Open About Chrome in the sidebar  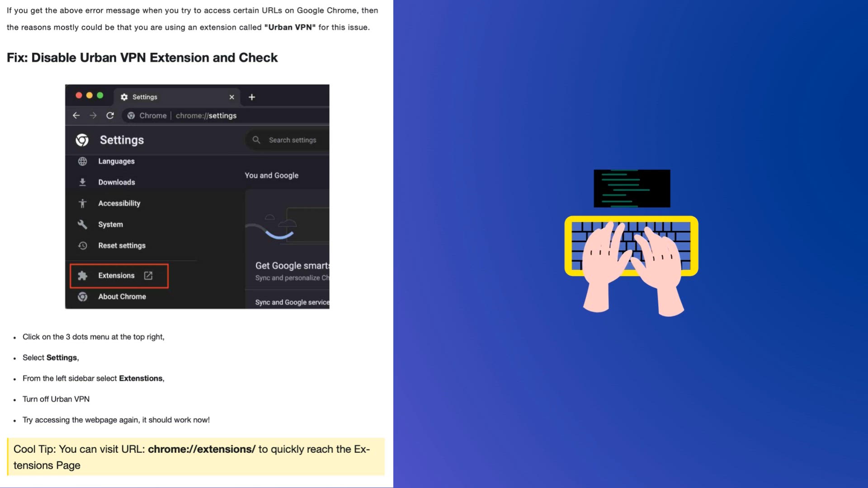click(122, 296)
